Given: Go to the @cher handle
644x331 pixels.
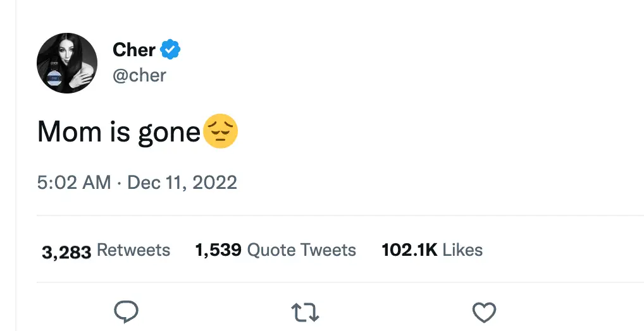Looking at the screenshot, I should pos(139,75).
